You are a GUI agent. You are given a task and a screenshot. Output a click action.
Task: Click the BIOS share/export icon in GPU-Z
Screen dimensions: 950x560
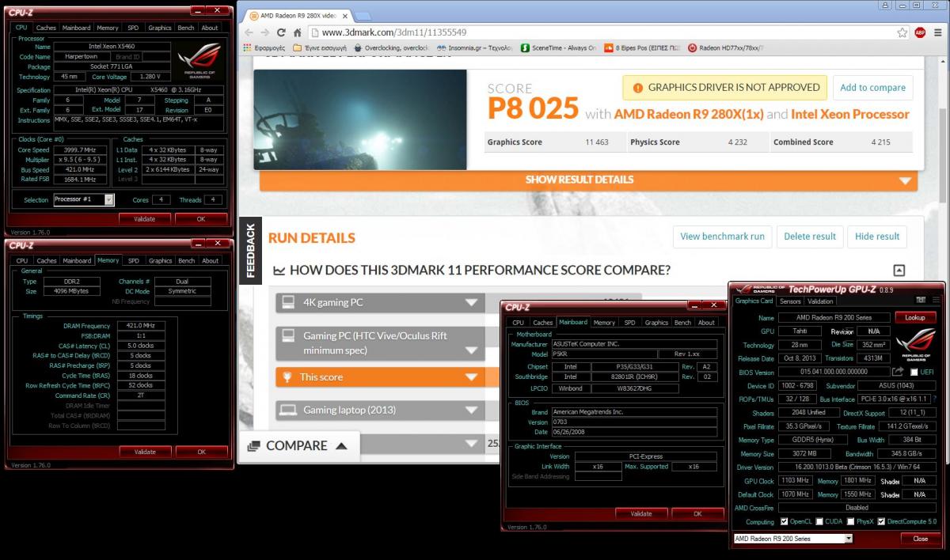(898, 372)
